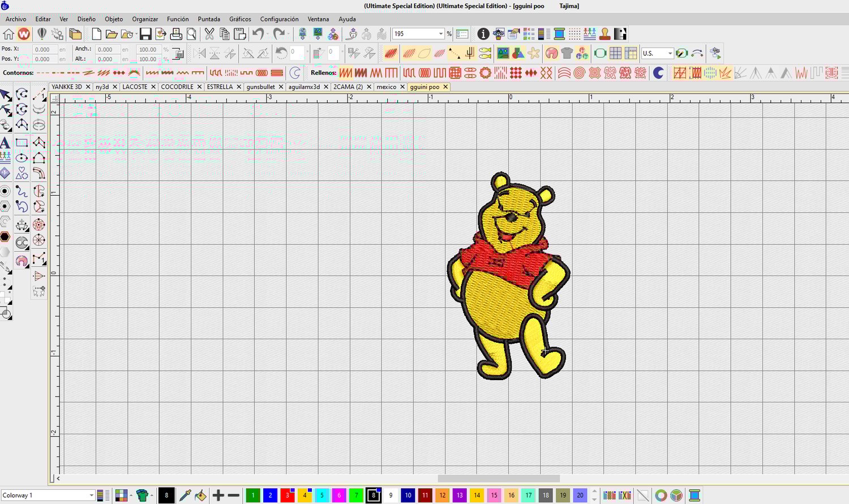Select red color swatch 3
Image resolution: width=849 pixels, height=504 pixels.
tap(288, 496)
